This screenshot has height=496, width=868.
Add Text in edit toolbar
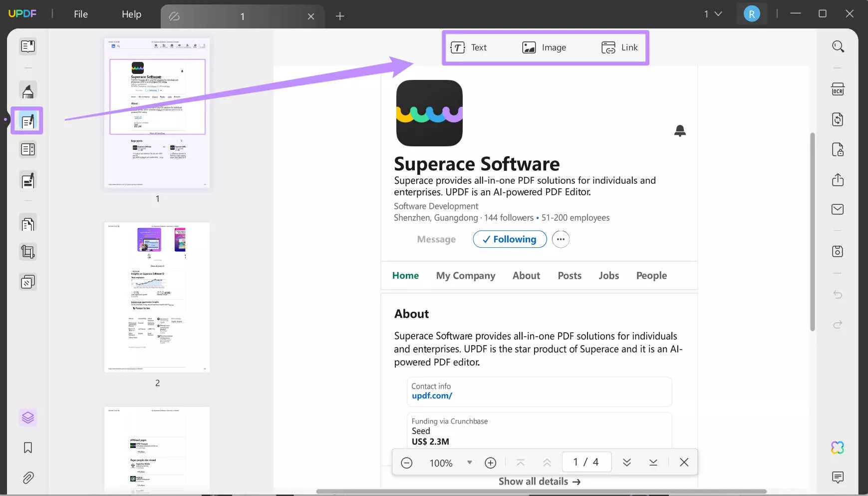[x=468, y=47]
